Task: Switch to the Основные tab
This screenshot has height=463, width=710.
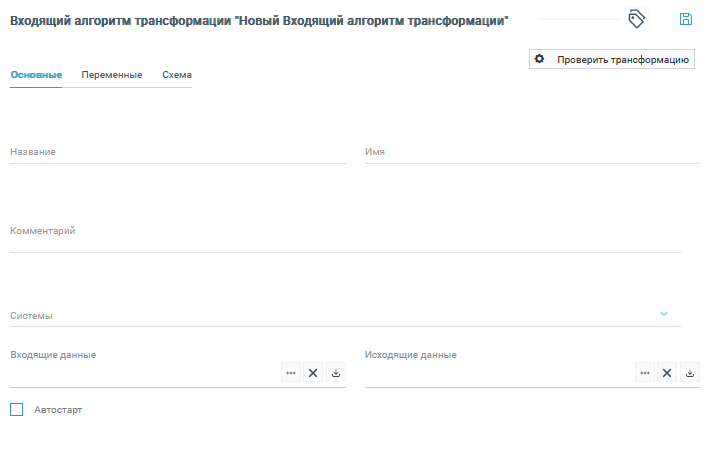Action: pos(36,75)
